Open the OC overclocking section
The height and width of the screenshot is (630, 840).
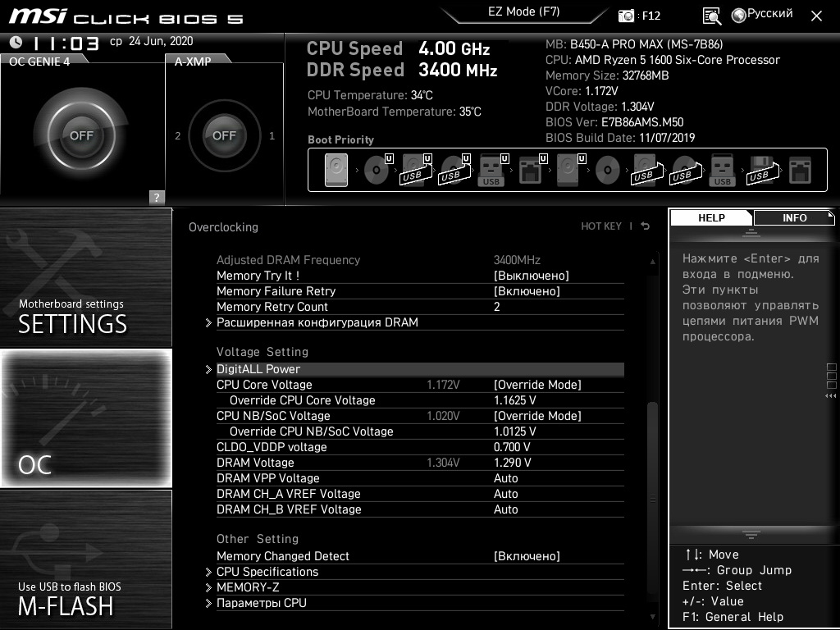(x=85, y=418)
